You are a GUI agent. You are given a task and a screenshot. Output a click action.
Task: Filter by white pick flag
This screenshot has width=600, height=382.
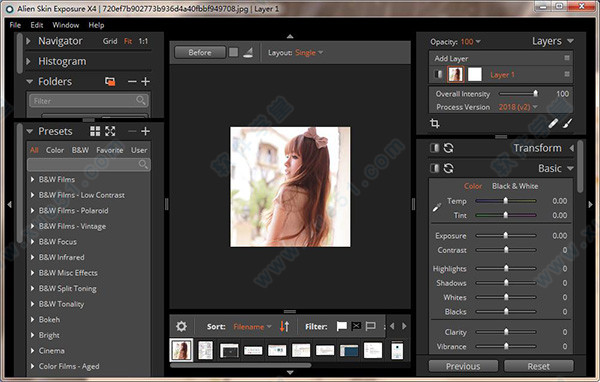(342, 326)
